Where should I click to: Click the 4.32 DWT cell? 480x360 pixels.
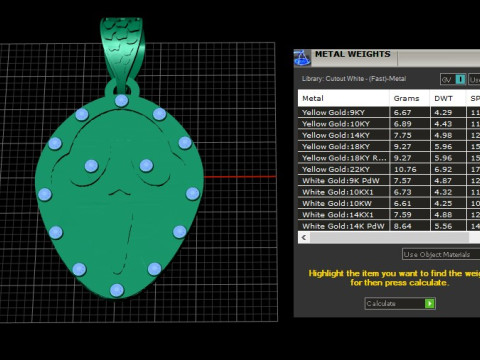[x=448, y=192]
